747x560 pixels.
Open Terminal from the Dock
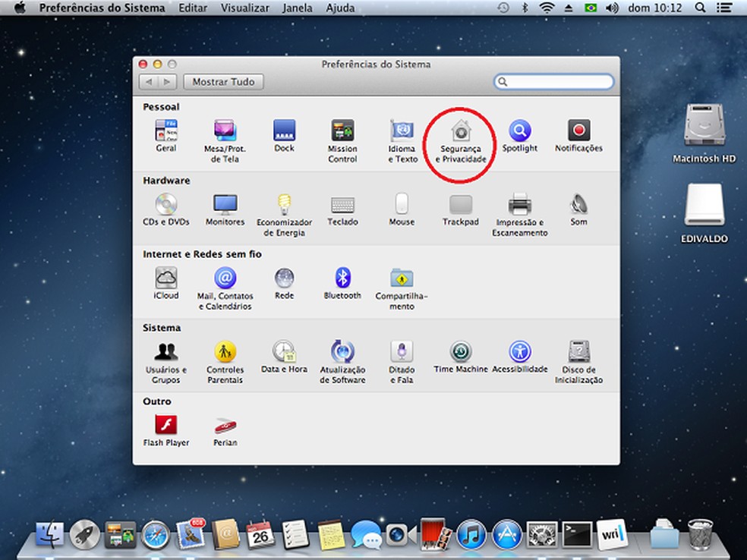578,535
